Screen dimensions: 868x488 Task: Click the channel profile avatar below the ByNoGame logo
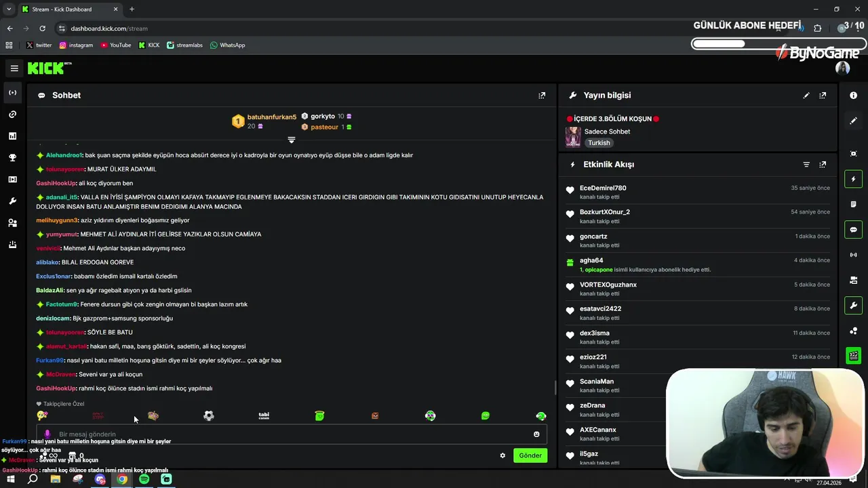point(842,68)
